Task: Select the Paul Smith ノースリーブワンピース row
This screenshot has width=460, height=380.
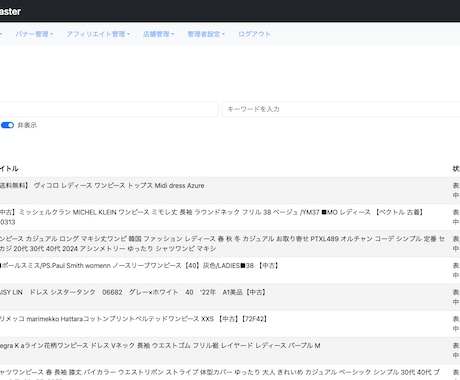Action: coord(230,270)
